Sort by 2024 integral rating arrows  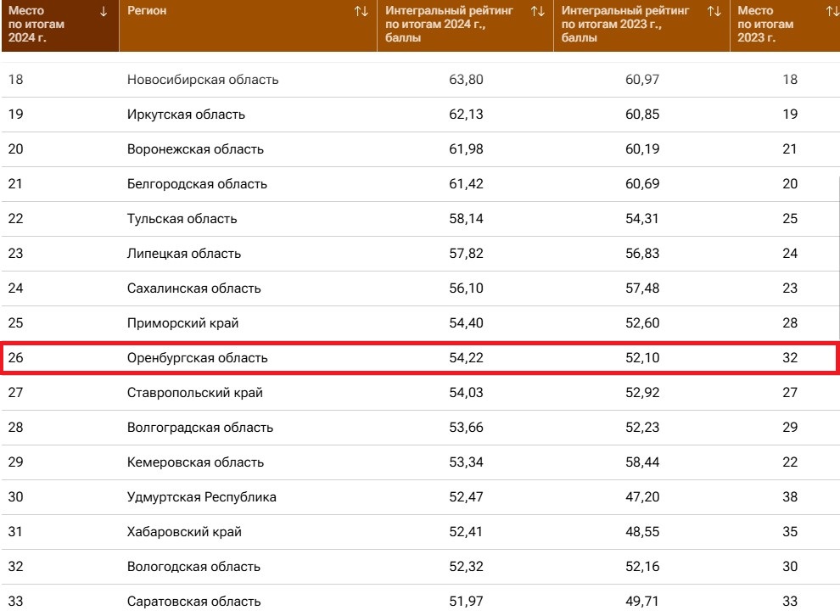click(537, 11)
